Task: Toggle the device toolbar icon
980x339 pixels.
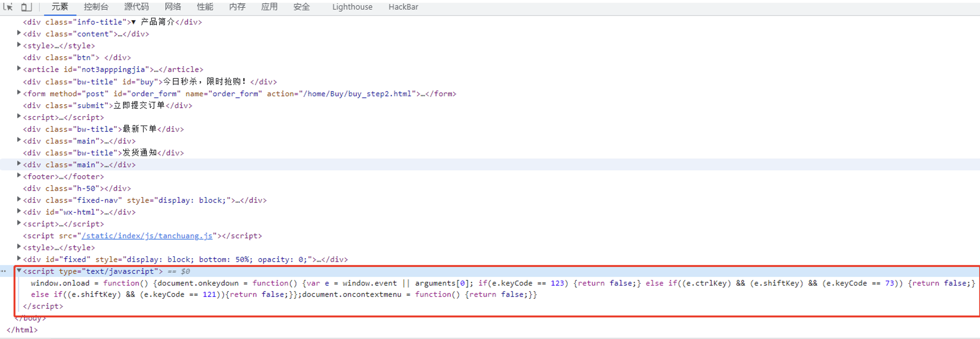Action: point(26,7)
